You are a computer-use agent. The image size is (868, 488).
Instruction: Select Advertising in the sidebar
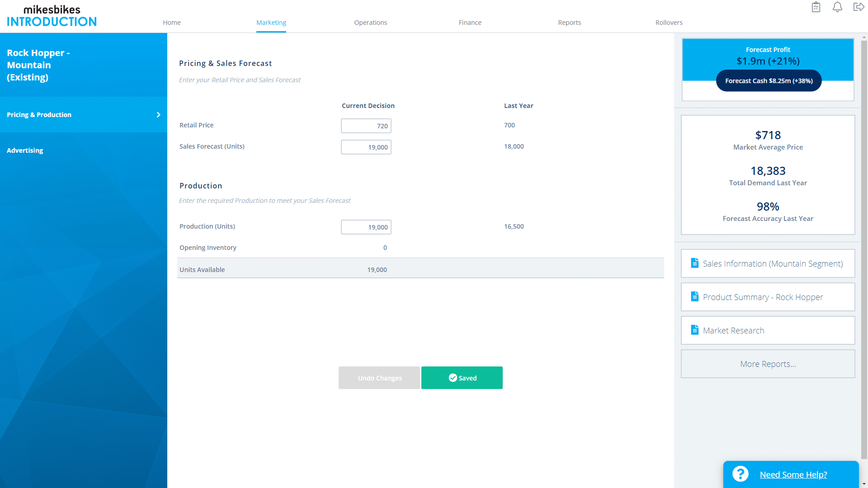(25, 150)
